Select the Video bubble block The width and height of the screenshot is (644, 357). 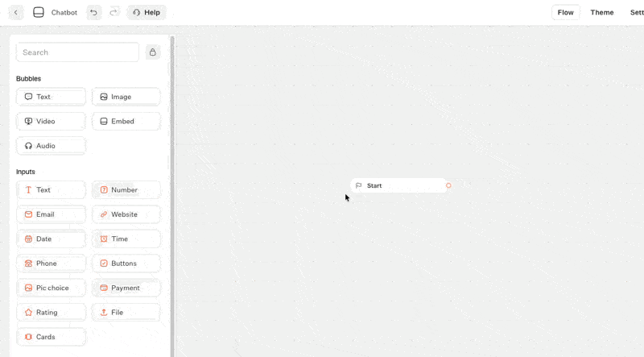tap(51, 122)
